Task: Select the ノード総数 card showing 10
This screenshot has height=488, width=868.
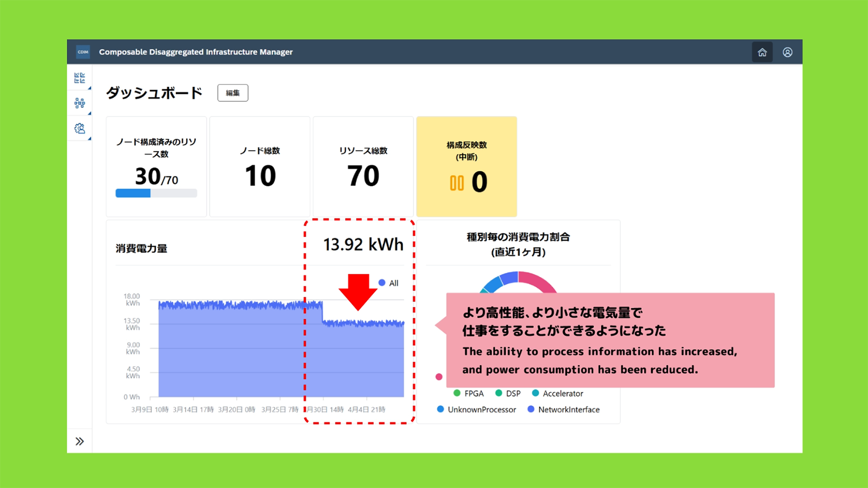Action: pos(260,167)
